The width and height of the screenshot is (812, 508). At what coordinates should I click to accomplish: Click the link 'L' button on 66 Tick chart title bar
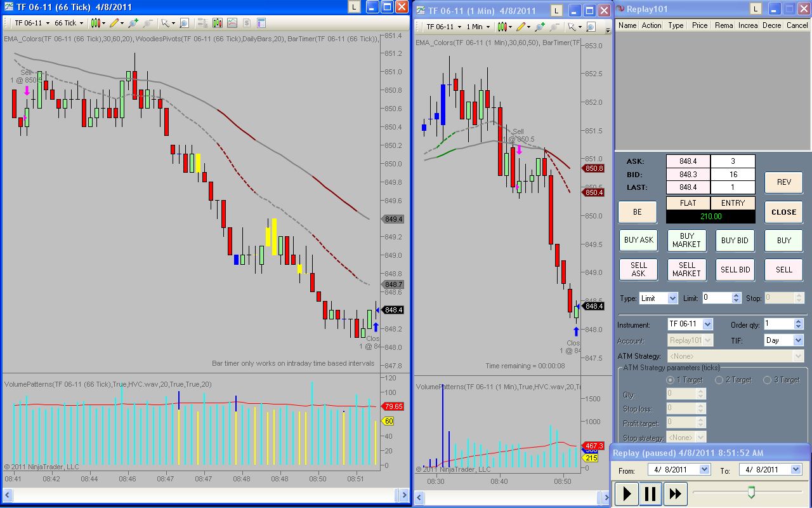point(354,7)
